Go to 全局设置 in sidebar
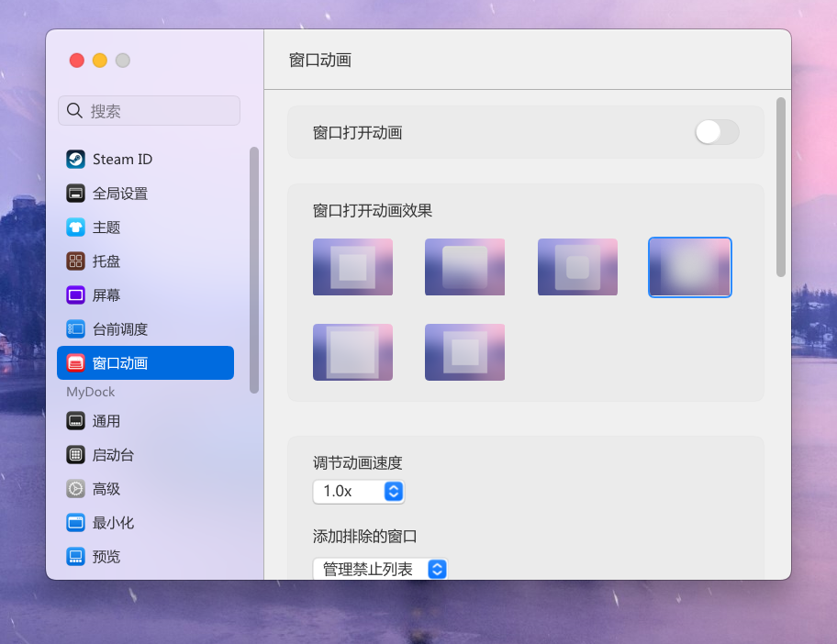Viewport: 837px width, 644px height. pyautogui.click(x=145, y=194)
